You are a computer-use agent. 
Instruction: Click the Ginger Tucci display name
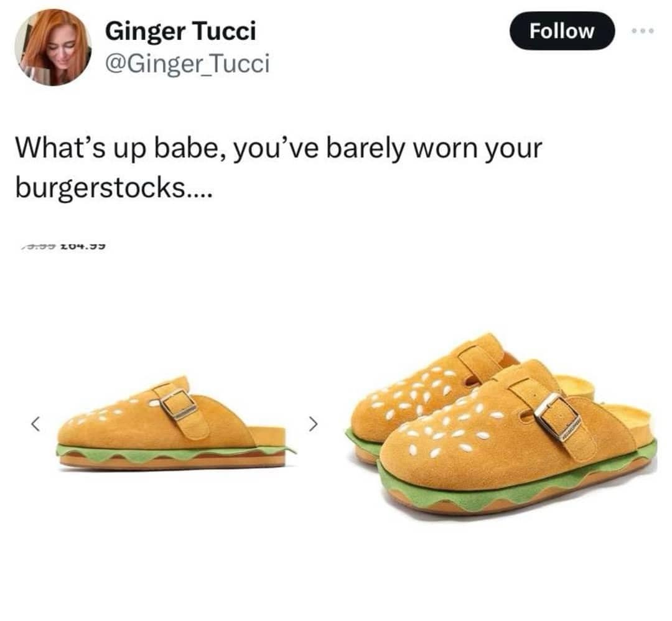(180, 31)
